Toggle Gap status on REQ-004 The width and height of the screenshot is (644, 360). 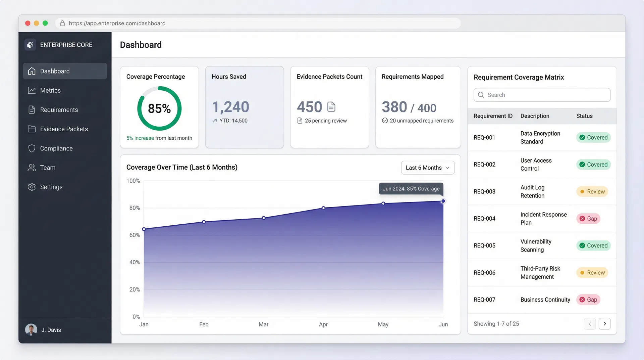588,219
